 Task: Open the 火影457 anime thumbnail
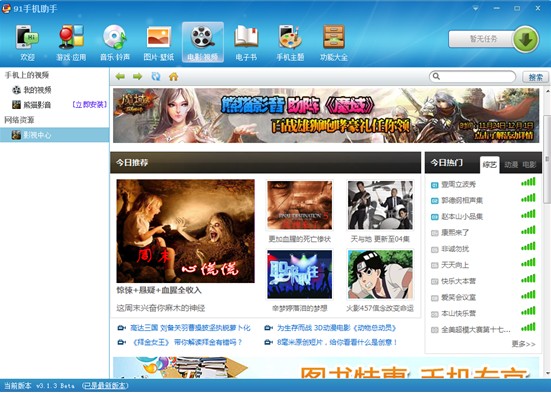pos(380,275)
